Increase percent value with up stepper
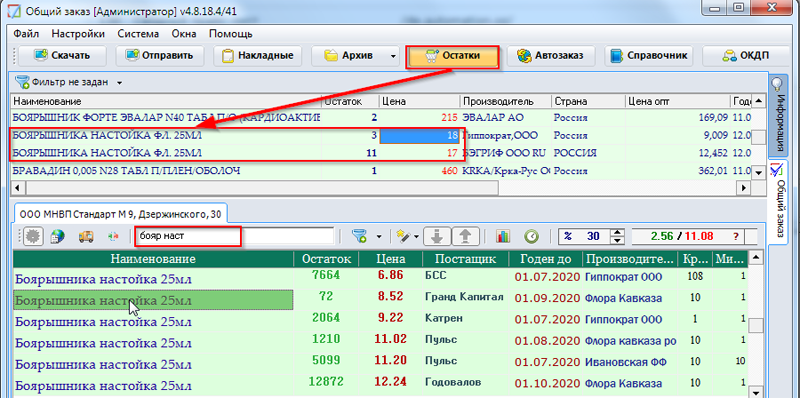Screen dimensions: 800x398 tap(618, 232)
